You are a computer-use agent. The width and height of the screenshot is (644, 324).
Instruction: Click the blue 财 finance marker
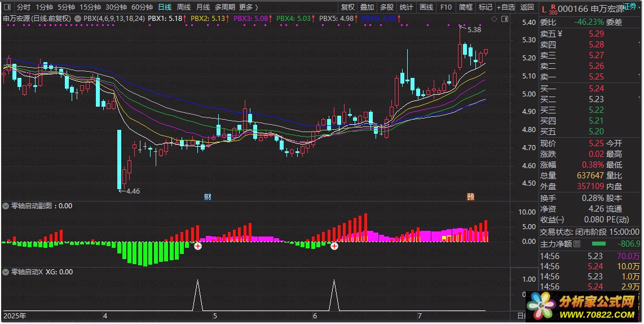tap(208, 197)
